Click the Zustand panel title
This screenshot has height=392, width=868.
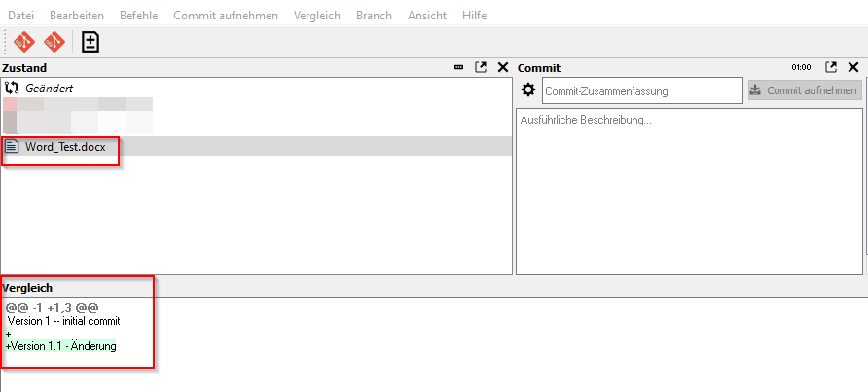(24, 68)
